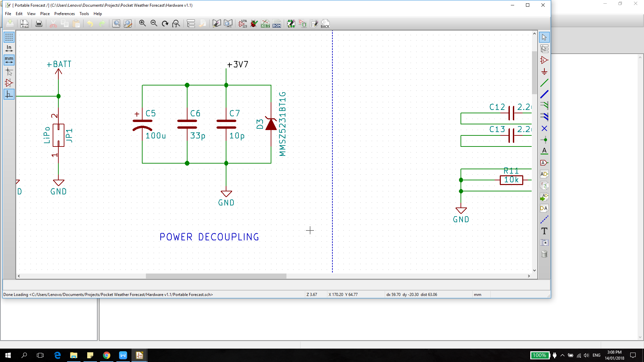Select the graphic dashed line tool

coord(544,220)
